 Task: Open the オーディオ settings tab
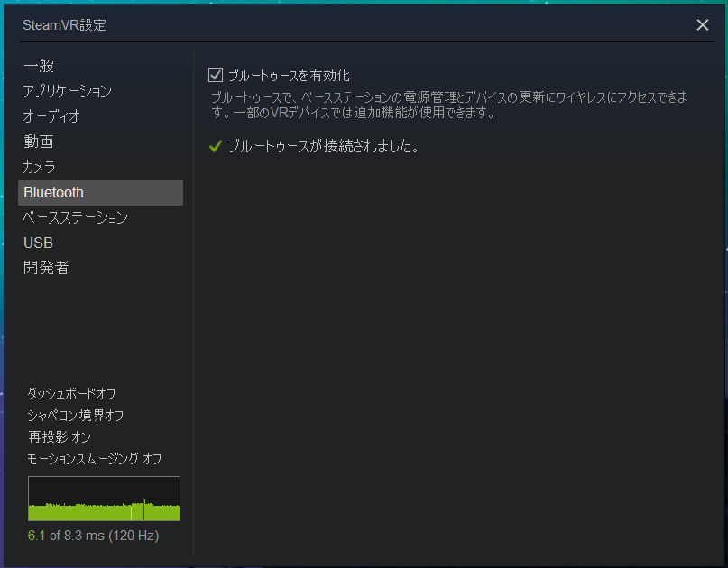[51, 116]
